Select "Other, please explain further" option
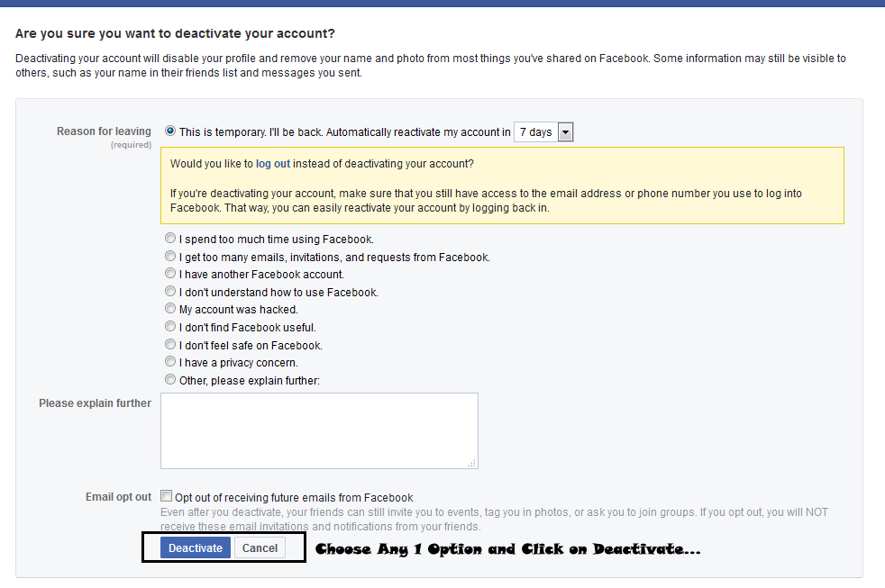 point(170,379)
